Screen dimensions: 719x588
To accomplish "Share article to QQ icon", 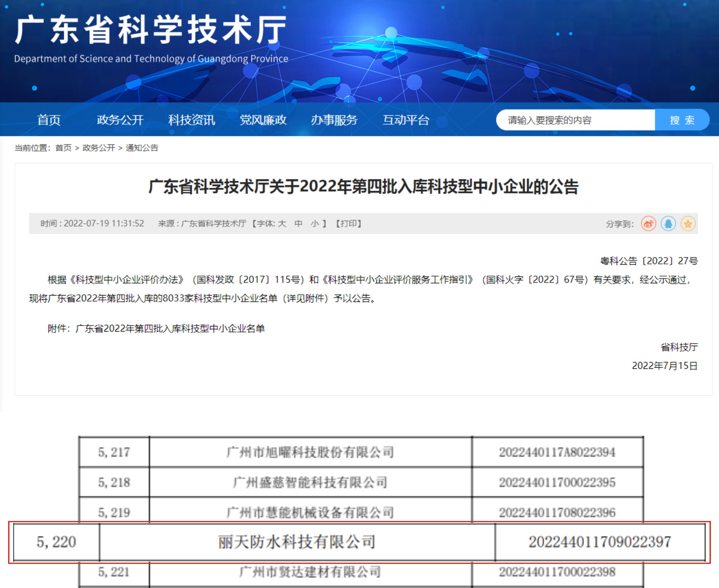I will click(x=668, y=224).
